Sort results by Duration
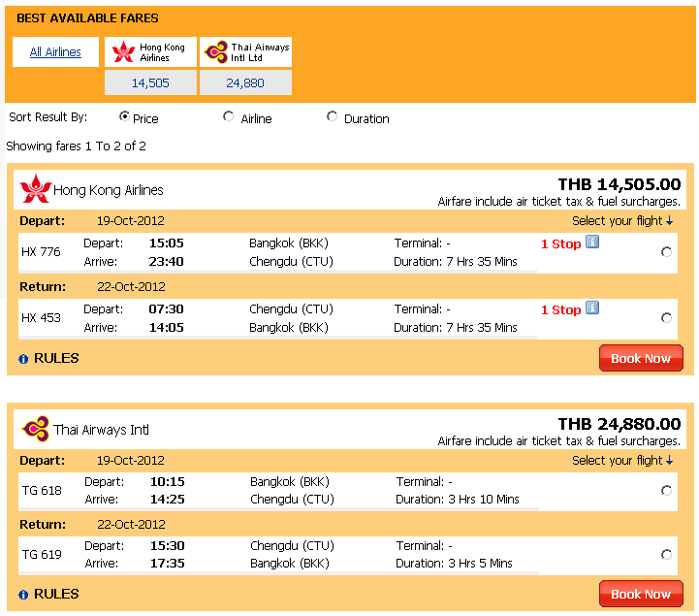This screenshot has width=699, height=616. pyautogui.click(x=332, y=116)
